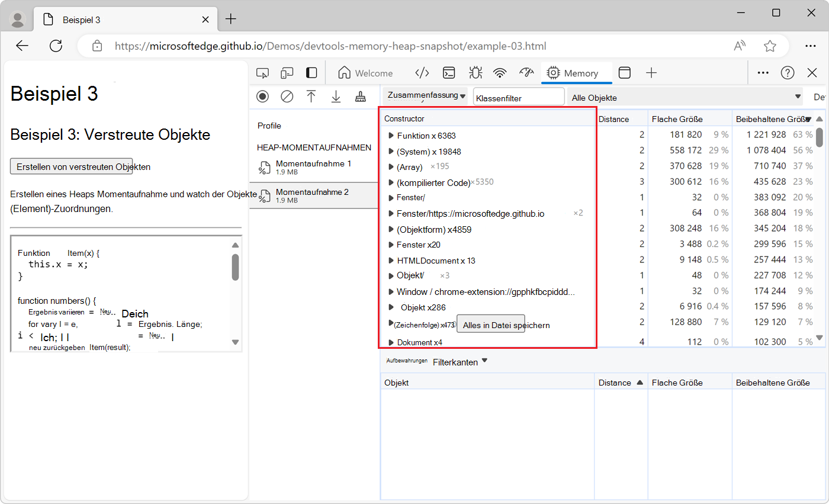Click Alles in Datei speichern button
The width and height of the screenshot is (829, 504).
point(491,325)
